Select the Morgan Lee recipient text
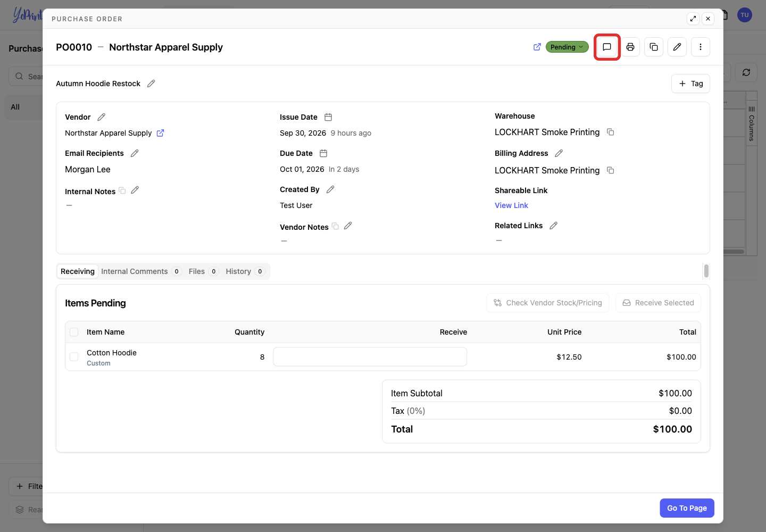This screenshot has width=766, height=532. [88, 169]
